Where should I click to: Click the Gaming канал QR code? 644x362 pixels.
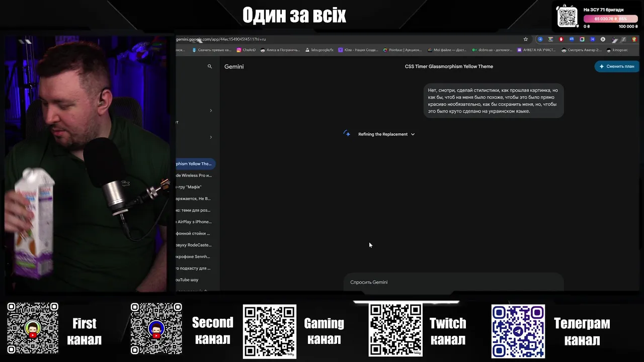(269, 331)
